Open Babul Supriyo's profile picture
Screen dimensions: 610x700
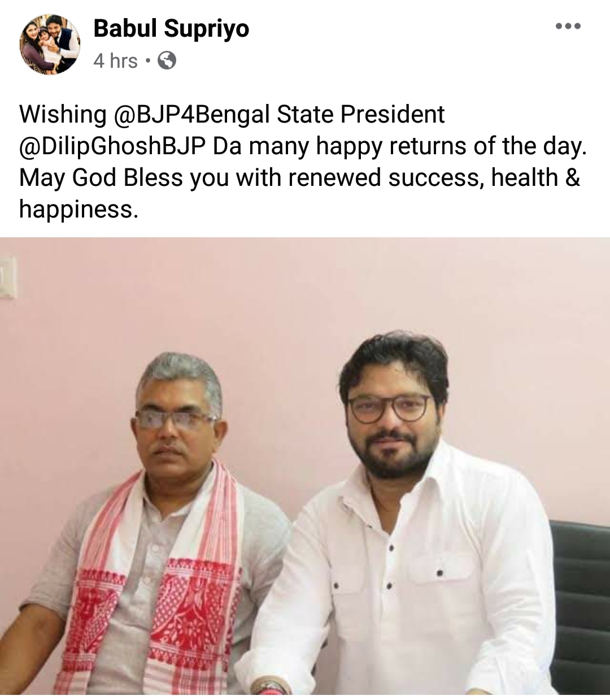[x=49, y=44]
